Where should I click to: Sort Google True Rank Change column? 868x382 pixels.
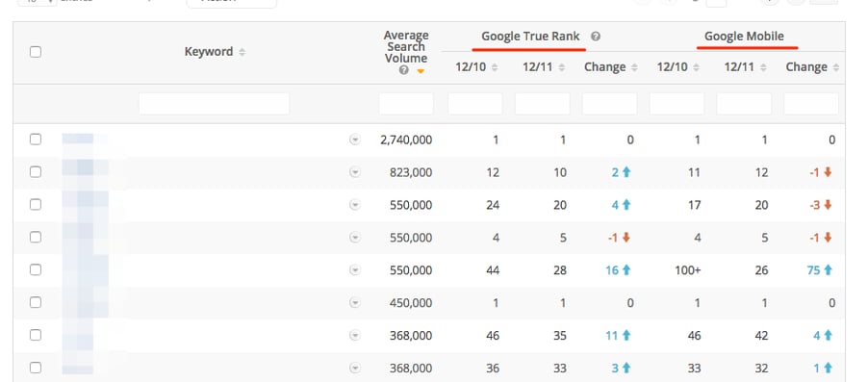click(634, 67)
